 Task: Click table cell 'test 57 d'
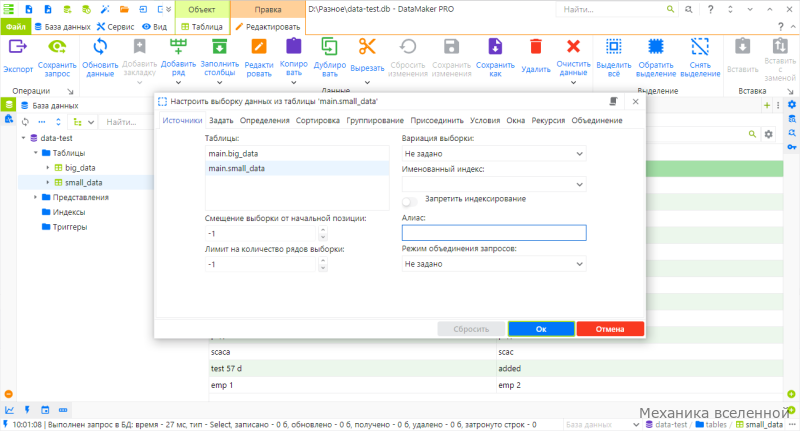click(x=352, y=368)
